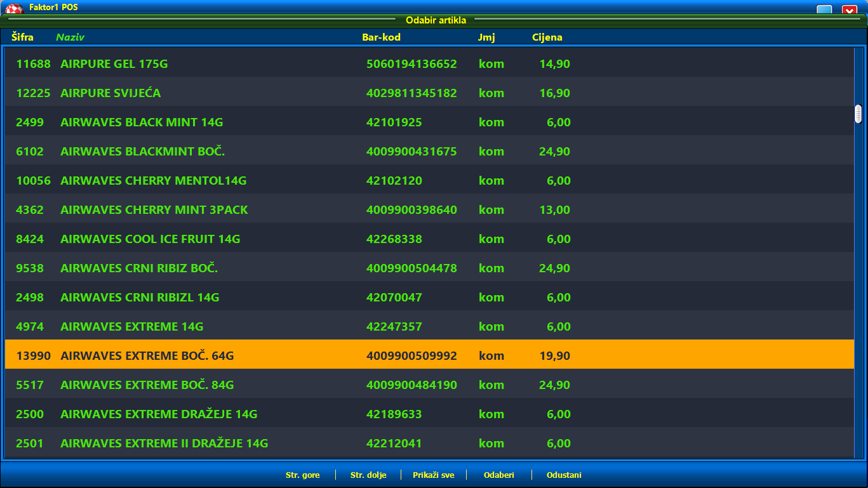Click the Naziv column header
The image size is (868, 488).
pos(70,37)
